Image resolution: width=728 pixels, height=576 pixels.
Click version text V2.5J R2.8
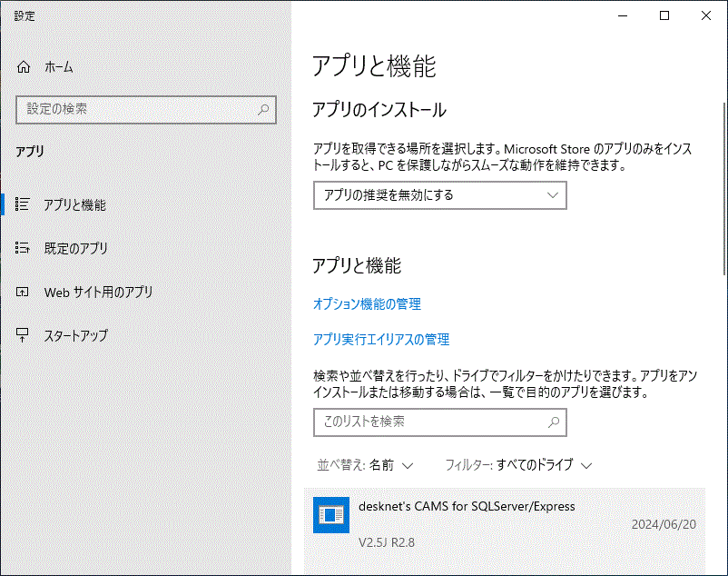click(x=387, y=542)
